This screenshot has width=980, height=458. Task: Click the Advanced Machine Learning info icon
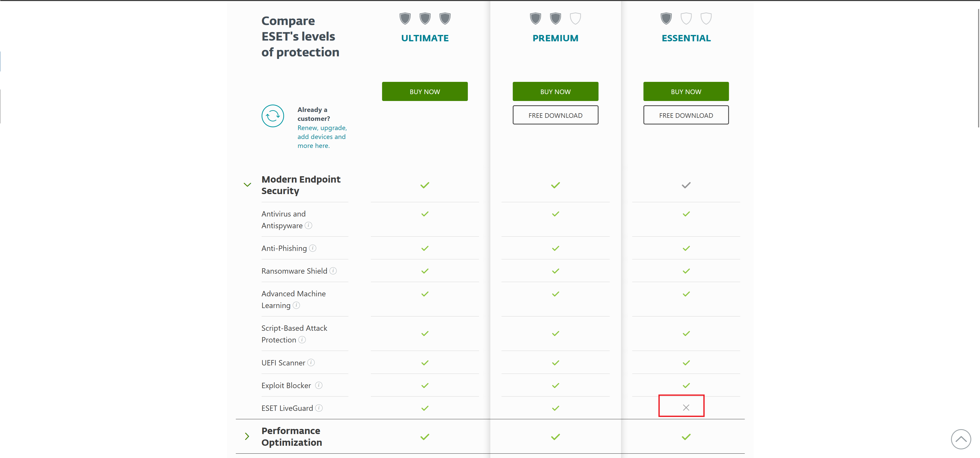point(296,305)
